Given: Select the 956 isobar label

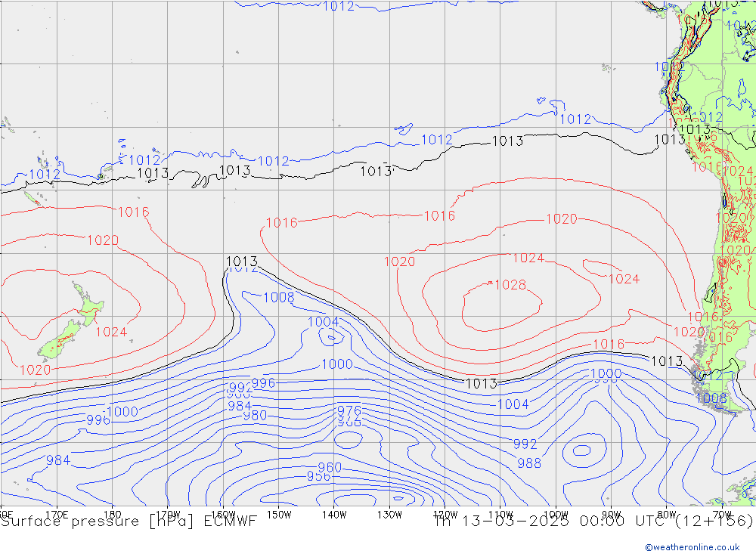Looking at the screenshot, I should coord(319,476).
